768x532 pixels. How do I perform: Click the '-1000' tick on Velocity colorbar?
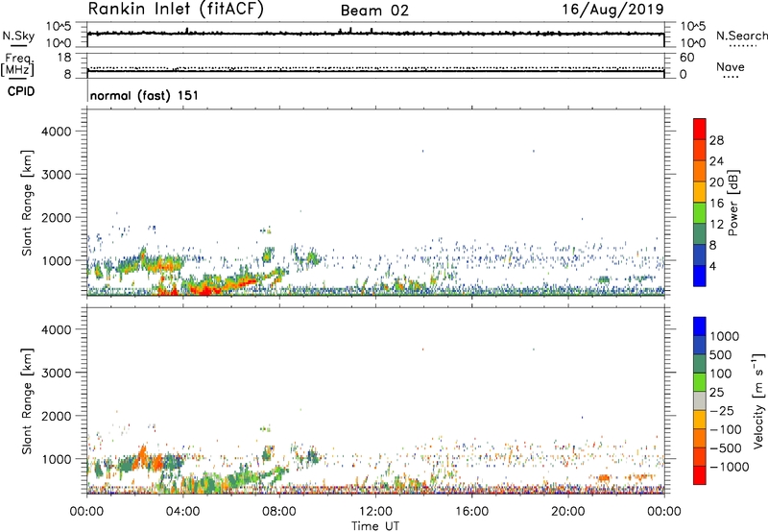729,467
